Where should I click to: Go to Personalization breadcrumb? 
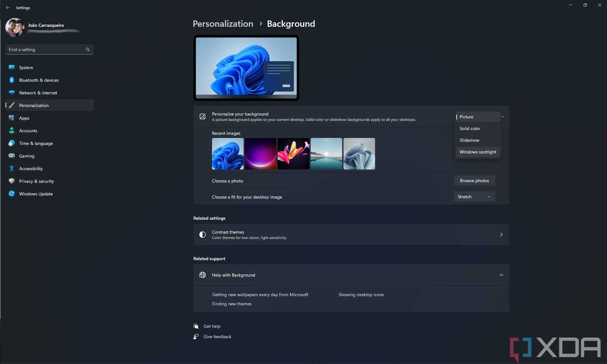coord(223,24)
